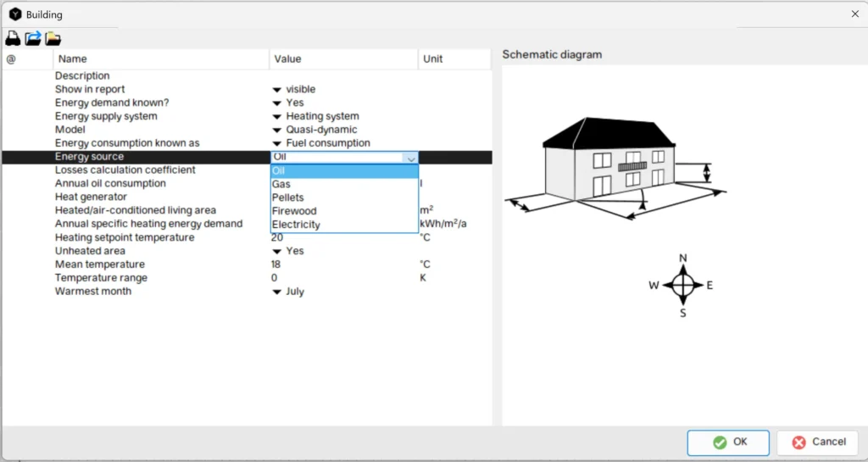
Task: Edit the Mean temperature value 18
Action: [276, 264]
